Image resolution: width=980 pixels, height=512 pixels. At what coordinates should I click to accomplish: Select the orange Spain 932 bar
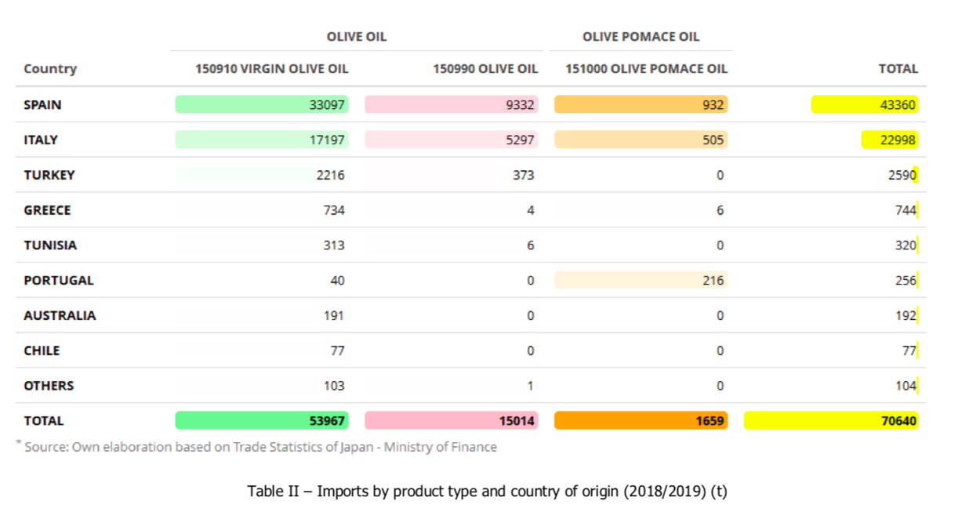[x=641, y=105]
